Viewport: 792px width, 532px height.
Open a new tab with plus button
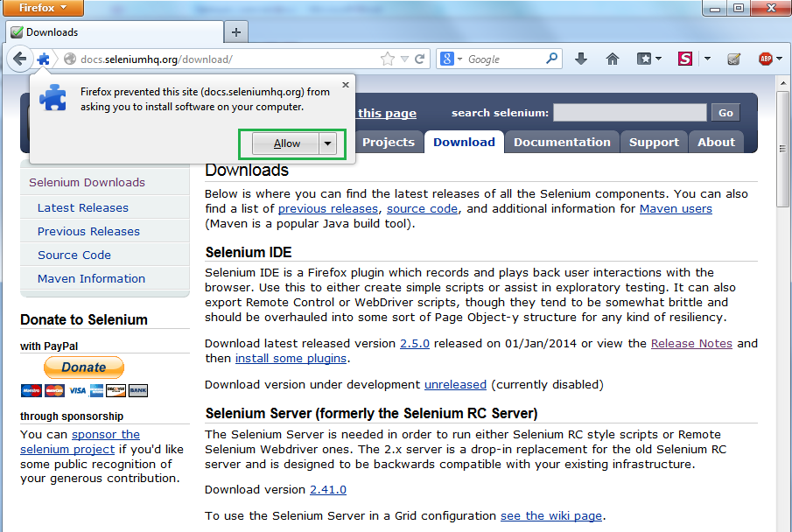click(x=236, y=32)
